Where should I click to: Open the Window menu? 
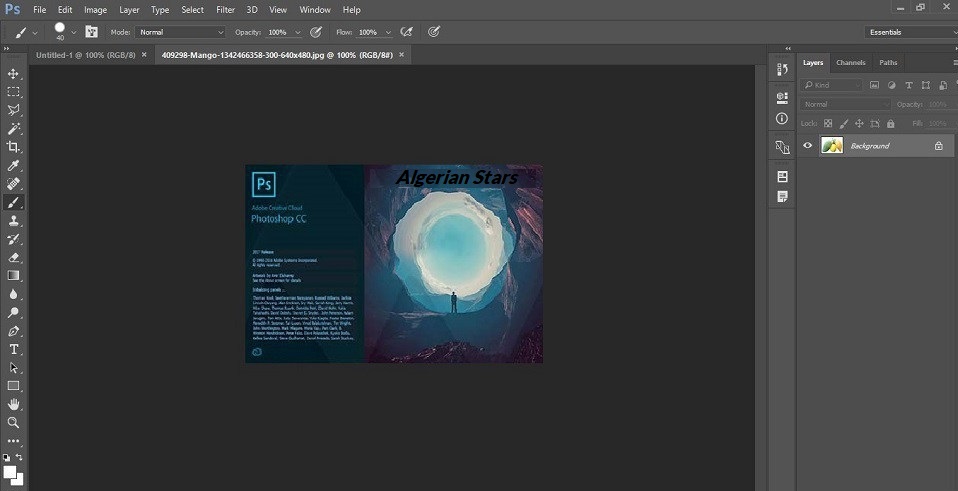coord(315,10)
